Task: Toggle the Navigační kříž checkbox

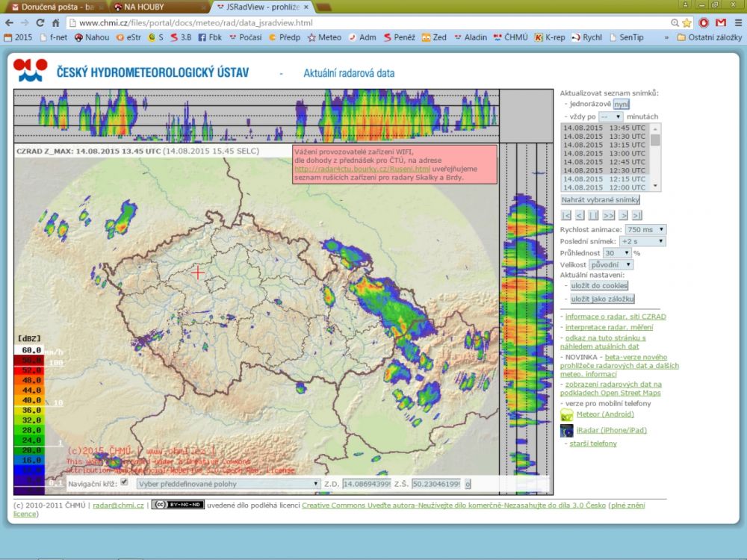Action: pyautogui.click(x=125, y=482)
